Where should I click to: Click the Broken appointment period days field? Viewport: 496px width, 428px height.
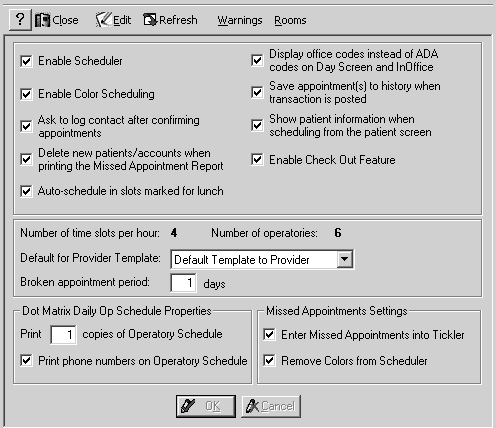183,283
